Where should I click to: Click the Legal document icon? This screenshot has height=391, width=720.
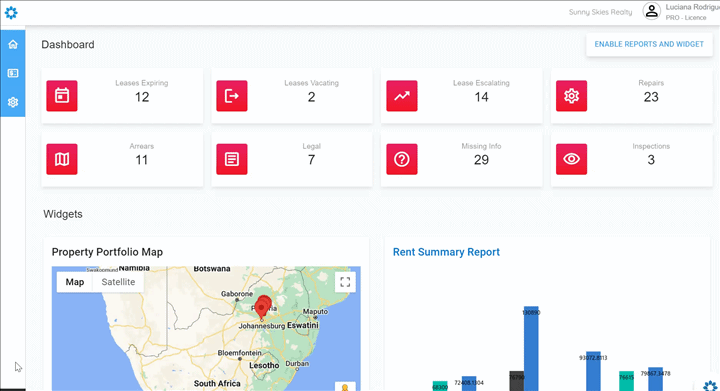click(x=232, y=159)
